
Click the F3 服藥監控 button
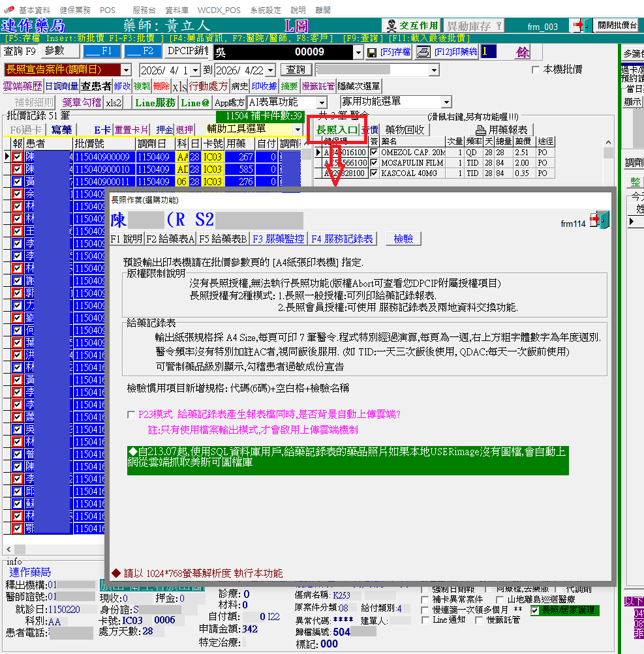pos(279,239)
